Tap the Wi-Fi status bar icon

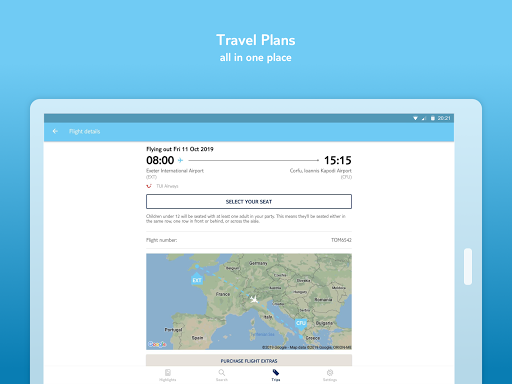pyautogui.click(x=415, y=118)
